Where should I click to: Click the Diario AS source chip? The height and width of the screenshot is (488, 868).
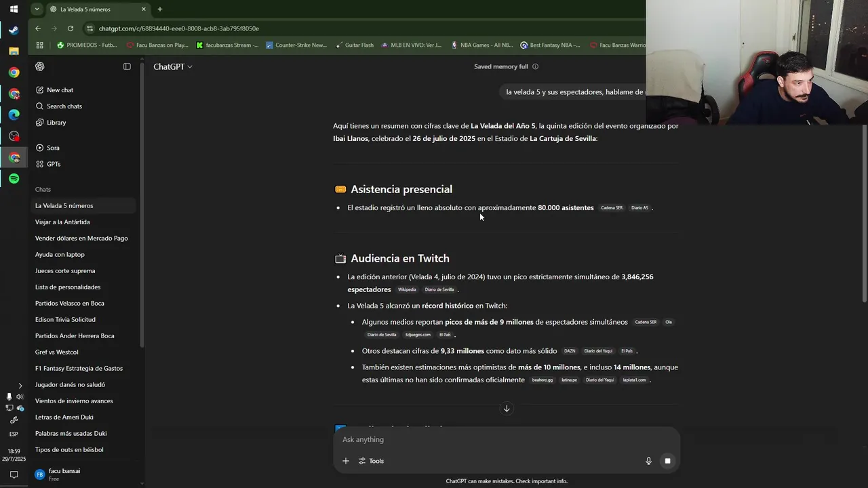639,208
